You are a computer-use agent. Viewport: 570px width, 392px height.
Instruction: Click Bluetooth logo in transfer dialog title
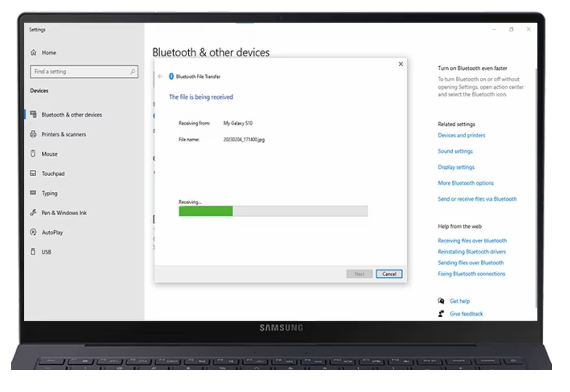tap(171, 77)
